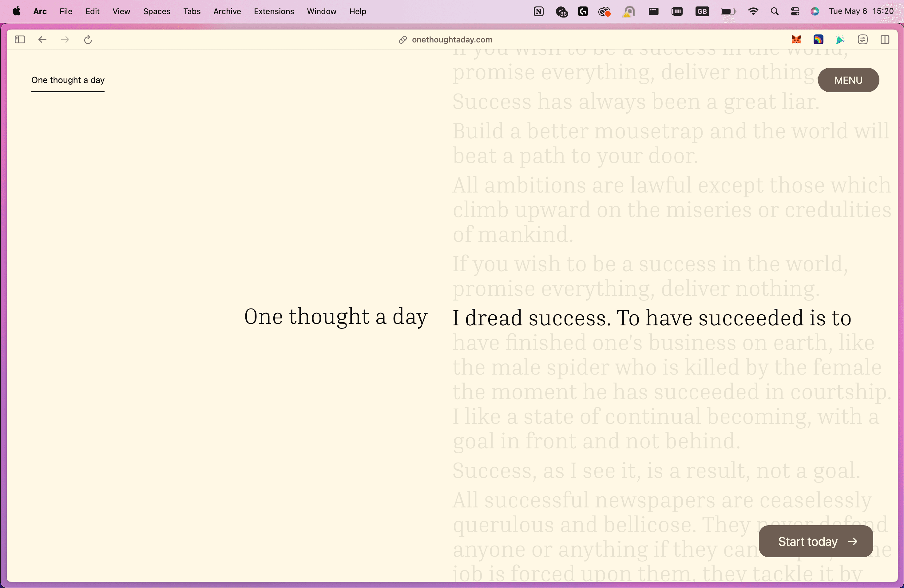Toggle the Arc sidebar icon
The width and height of the screenshot is (904, 588).
point(20,39)
